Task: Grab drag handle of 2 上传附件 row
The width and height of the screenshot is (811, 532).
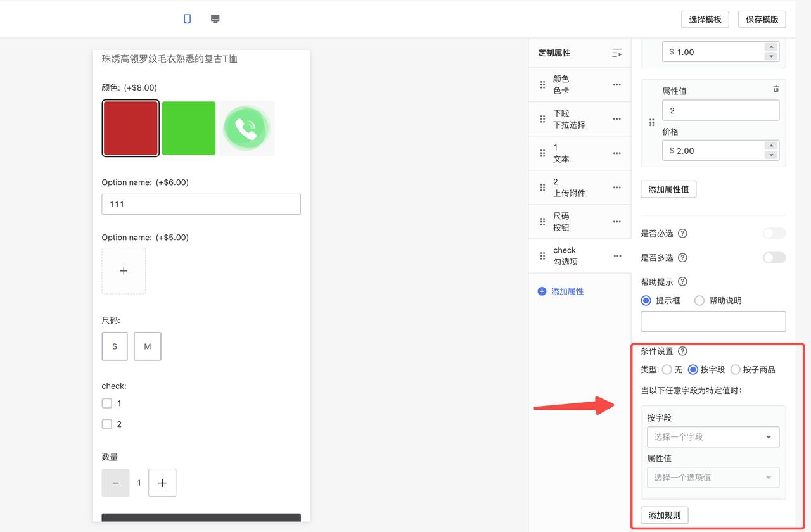Action: tap(542, 187)
